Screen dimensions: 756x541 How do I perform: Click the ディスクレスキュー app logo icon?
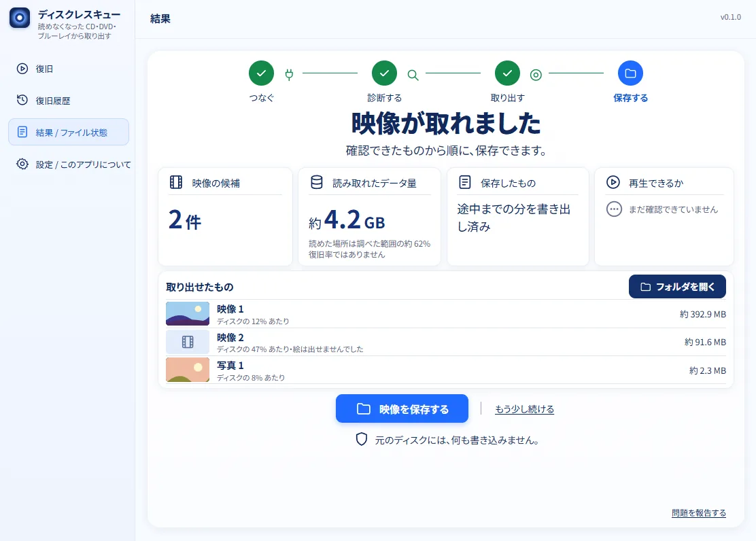pyautogui.click(x=20, y=18)
